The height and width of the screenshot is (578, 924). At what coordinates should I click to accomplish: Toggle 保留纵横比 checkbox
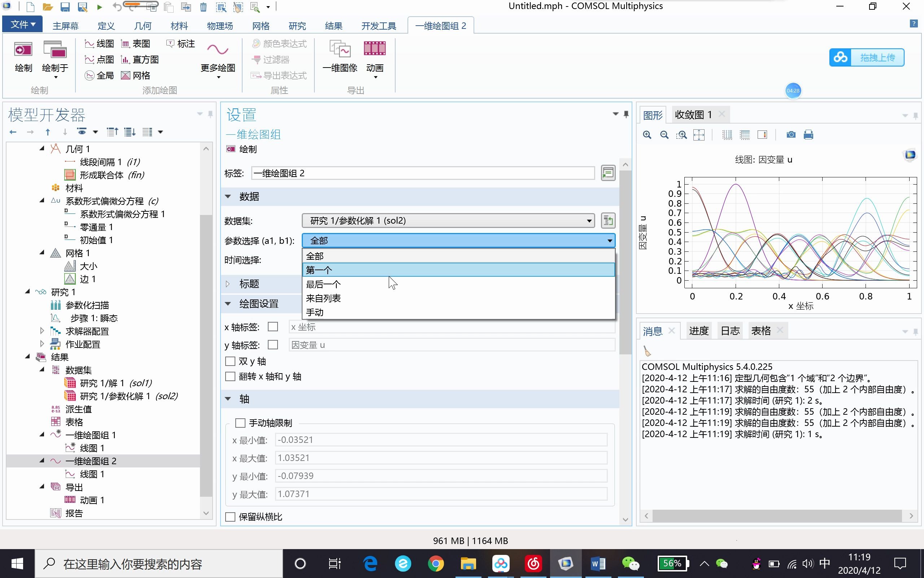230,517
